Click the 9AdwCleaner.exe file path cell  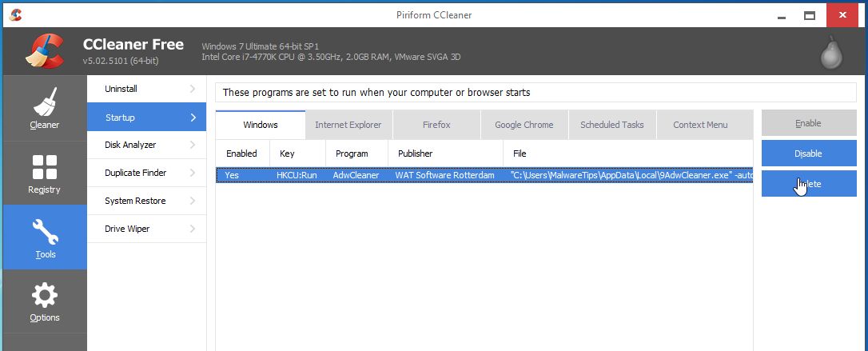tap(631, 175)
